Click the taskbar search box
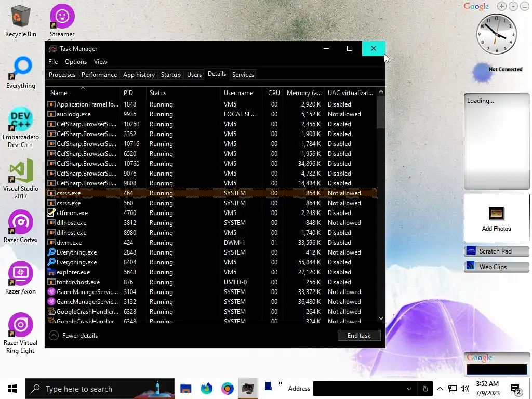 tap(100, 389)
